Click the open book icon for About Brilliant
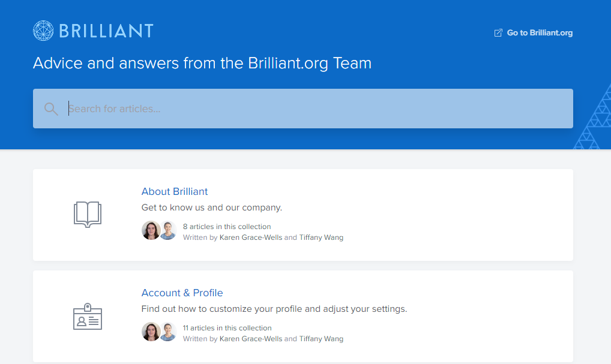This screenshot has height=364, width=611. point(88,215)
